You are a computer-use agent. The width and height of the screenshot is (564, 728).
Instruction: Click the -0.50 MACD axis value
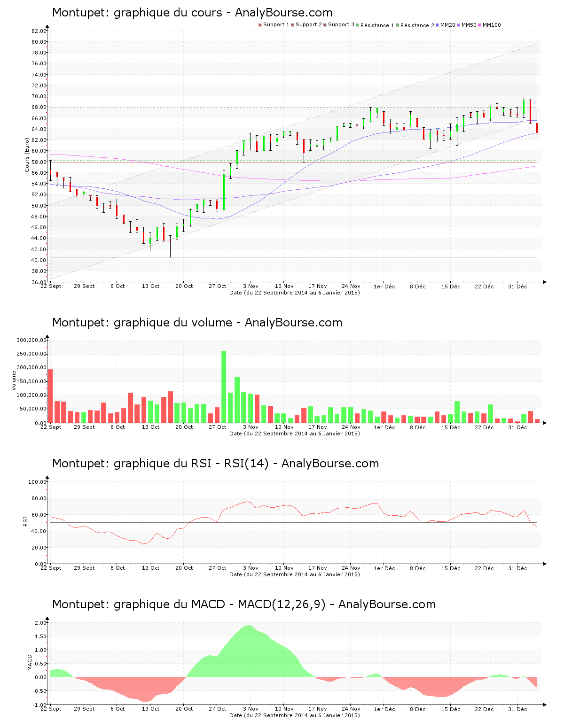click(x=39, y=691)
